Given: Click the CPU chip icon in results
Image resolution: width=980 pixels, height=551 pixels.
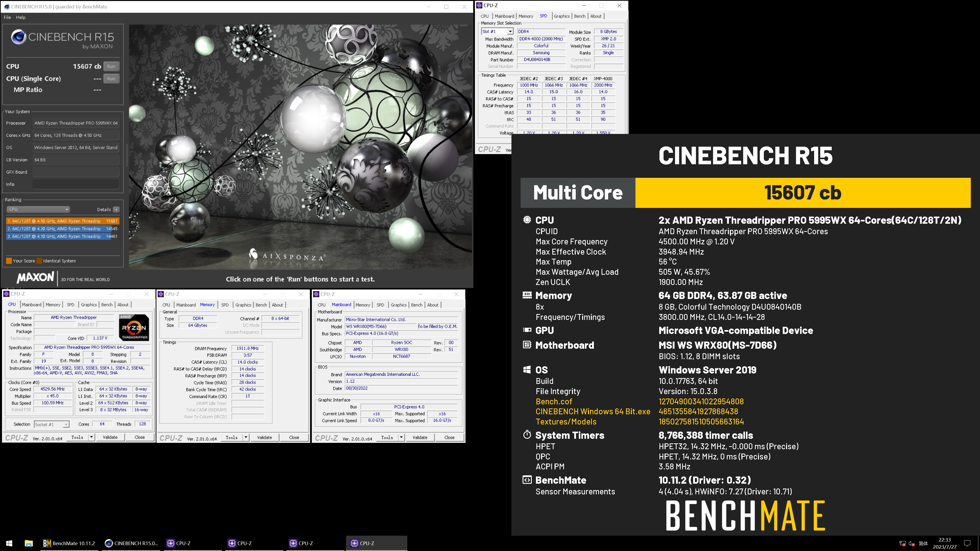Looking at the screenshot, I should pos(527,219).
